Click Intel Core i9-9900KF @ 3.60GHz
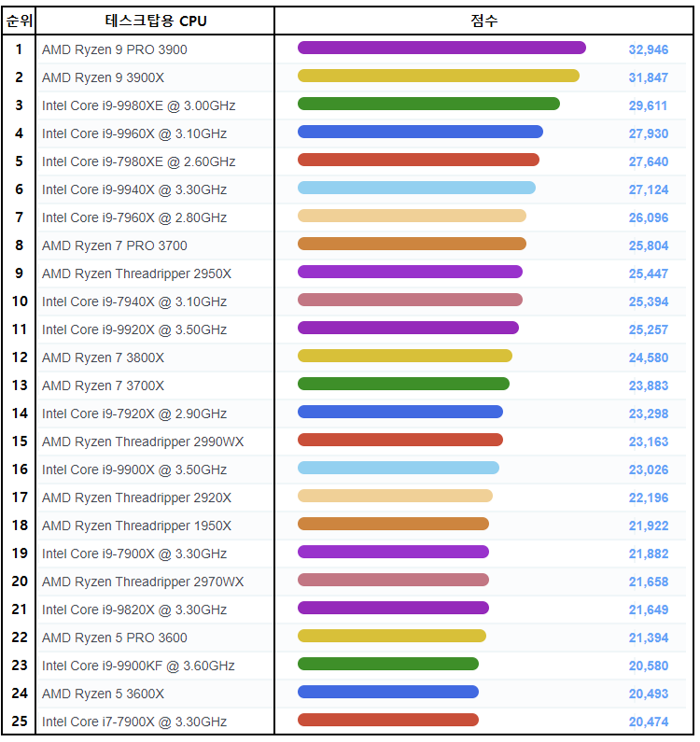Screen dimensions: 700x742 coord(138,665)
